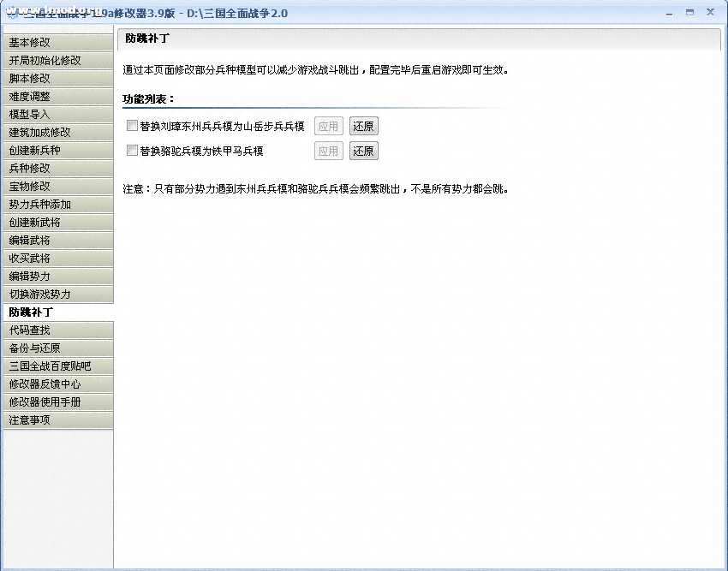The height and width of the screenshot is (571, 728).
Task: Open 修改器使用手册 entry
Action: pyautogui.click(x=57, y=401)
